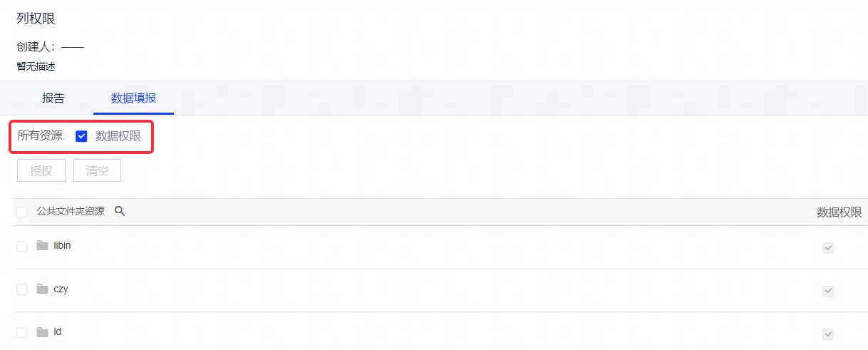Select the czy row checkbox
The height and width of the screenshot is (350, 868).
tap(22, 289)
